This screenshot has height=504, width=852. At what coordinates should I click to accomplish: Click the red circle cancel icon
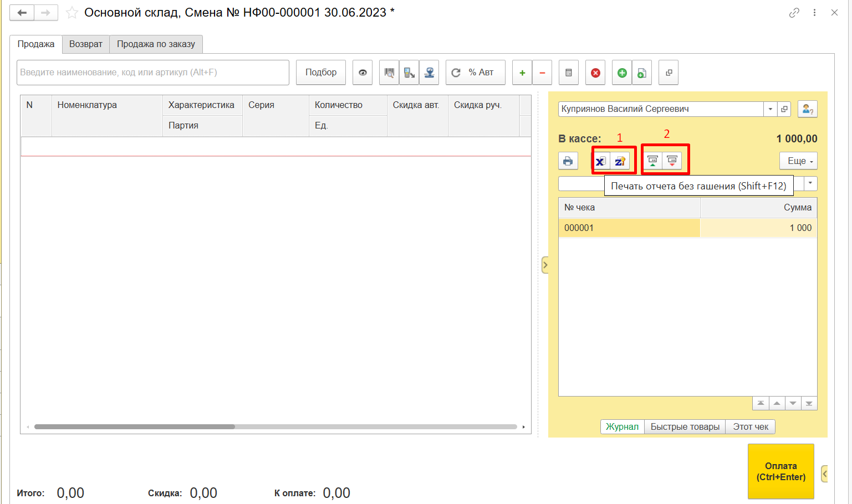point(595,73)
